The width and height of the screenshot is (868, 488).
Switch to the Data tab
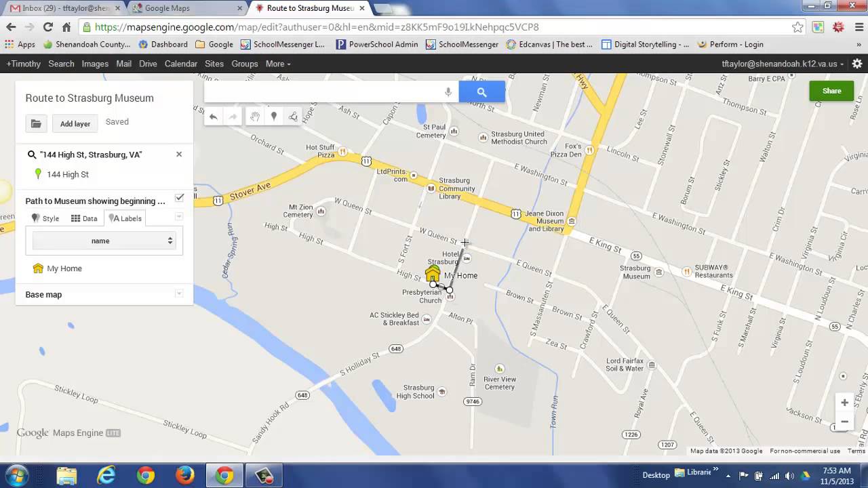[x=84, y=218]
